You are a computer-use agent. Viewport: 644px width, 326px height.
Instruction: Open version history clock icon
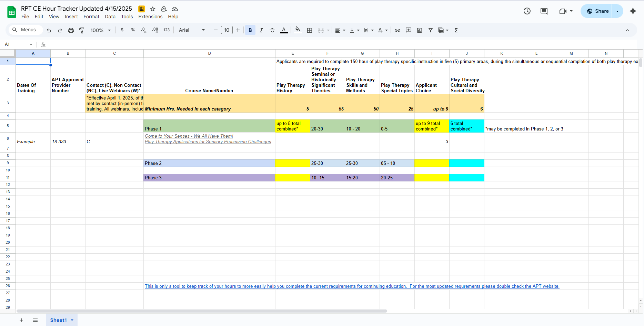pos(527,11)
